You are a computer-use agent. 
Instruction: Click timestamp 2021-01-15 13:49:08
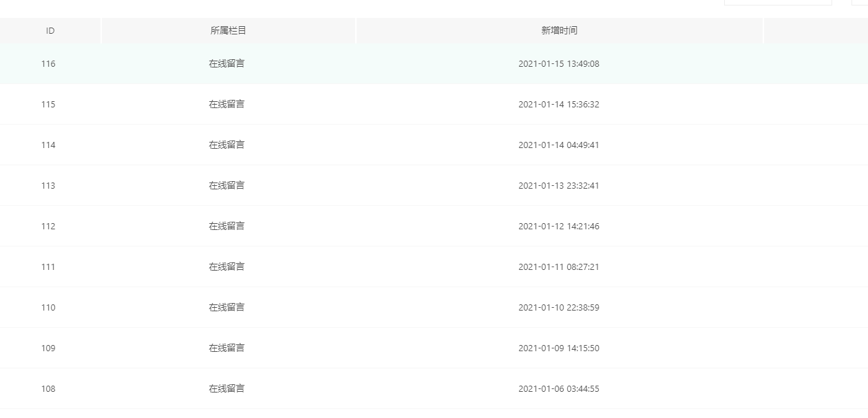(x=559, y=64)
